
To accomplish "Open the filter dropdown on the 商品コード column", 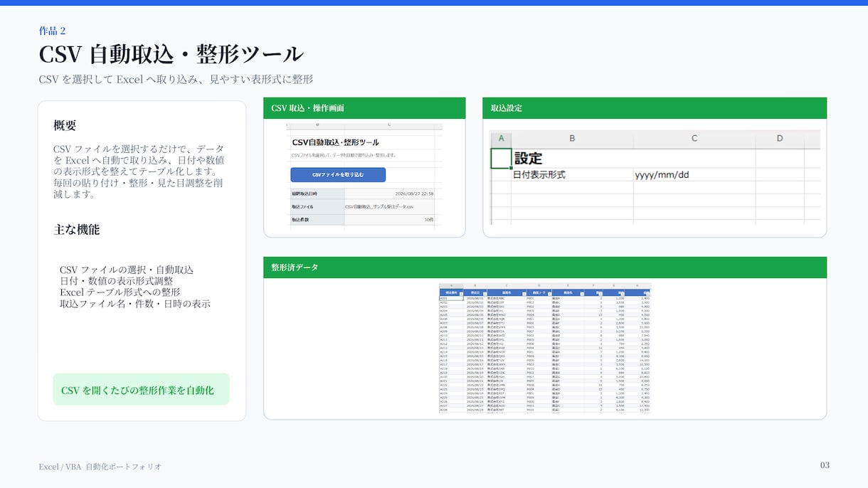I will click(x=549, y=294).
